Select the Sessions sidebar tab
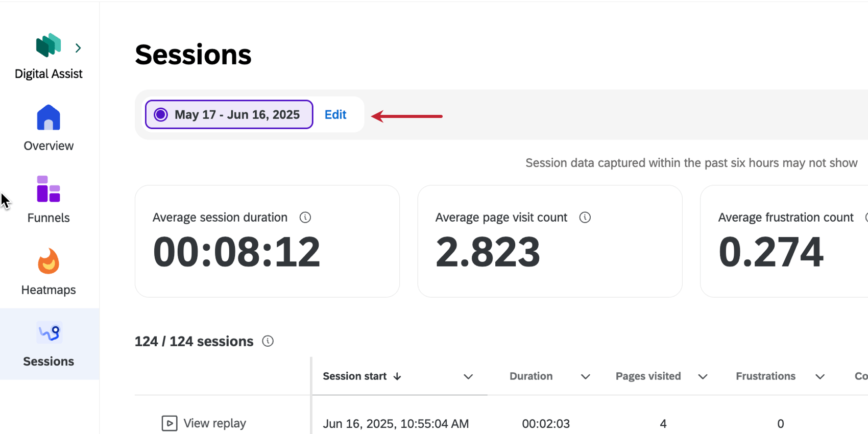The width and height of the screenshot is (868, 434). [49, 344]
